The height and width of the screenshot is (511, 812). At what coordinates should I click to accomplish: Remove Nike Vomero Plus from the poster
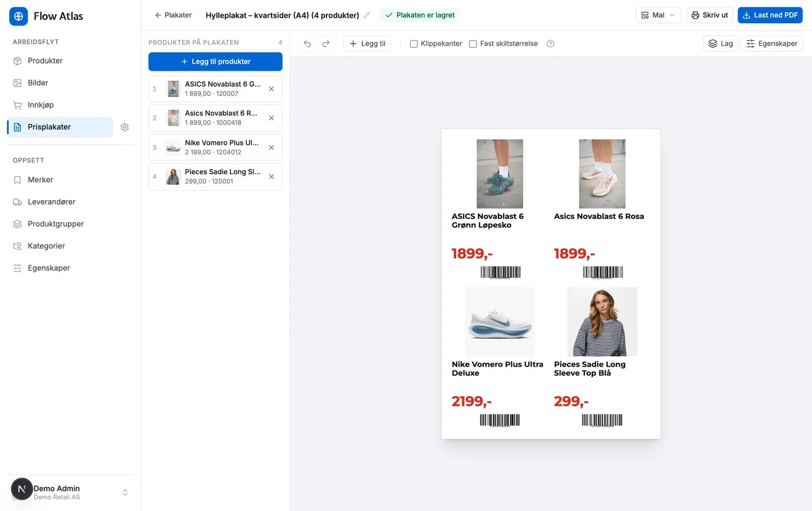pyautogui.click(x=272, y=147)
